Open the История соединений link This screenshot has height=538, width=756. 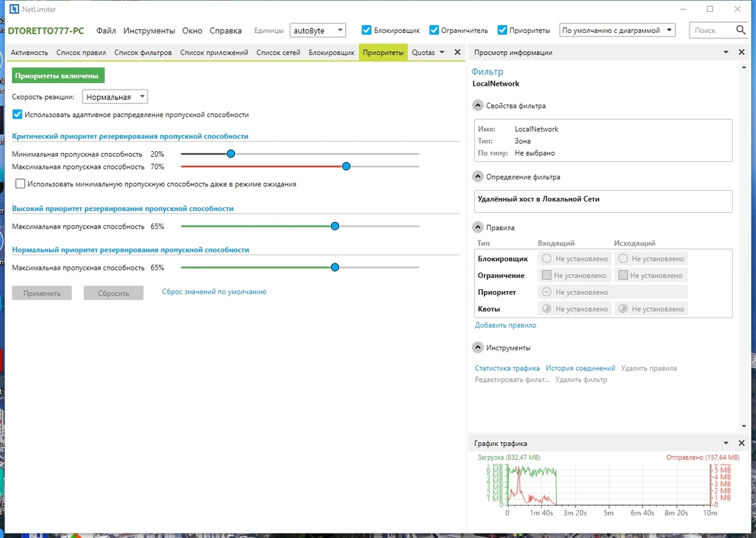pyautogui.click(x=580, y=368)
